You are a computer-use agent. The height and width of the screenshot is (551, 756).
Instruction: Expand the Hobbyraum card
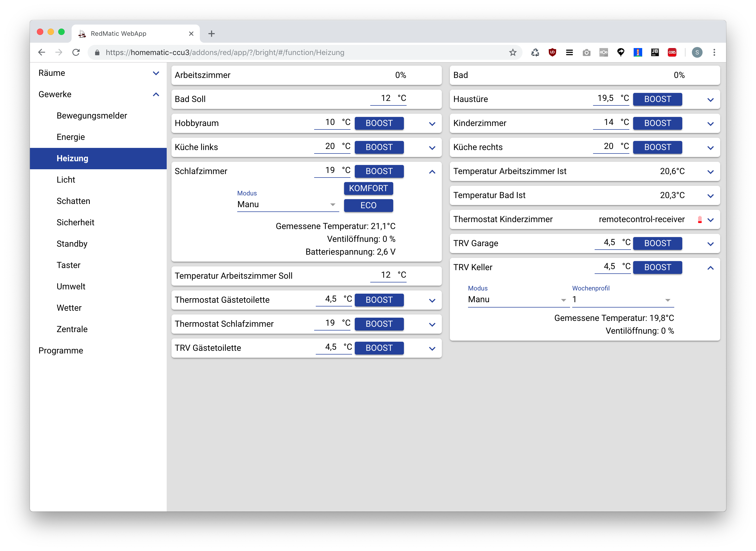tap(432, 124)
